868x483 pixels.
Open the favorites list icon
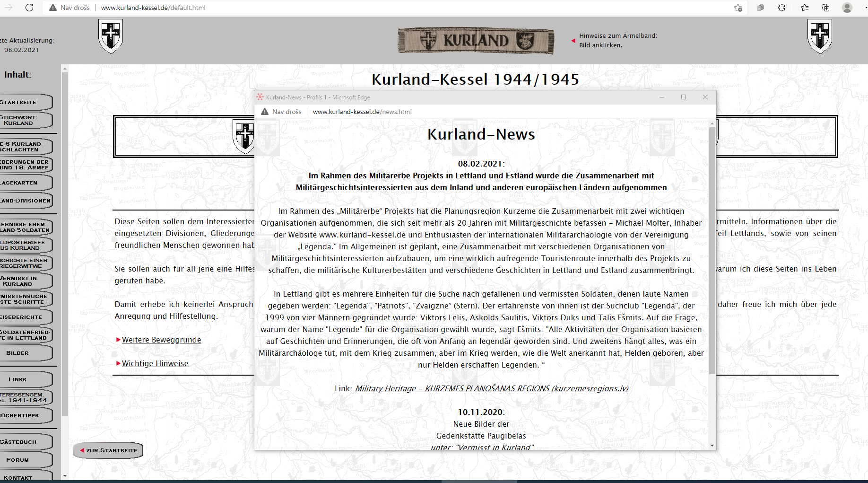tap(805, 8)
